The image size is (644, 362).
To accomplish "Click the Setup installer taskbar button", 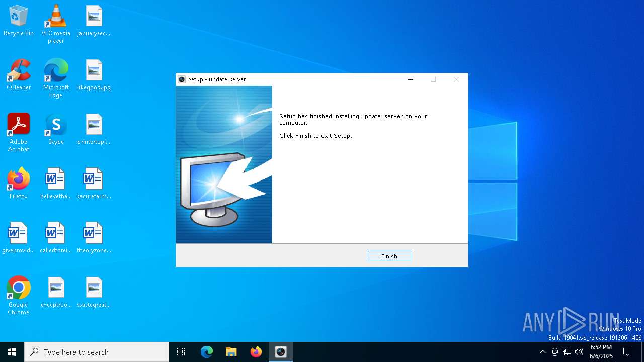I will pyautogui.click(x=281, y=352).
